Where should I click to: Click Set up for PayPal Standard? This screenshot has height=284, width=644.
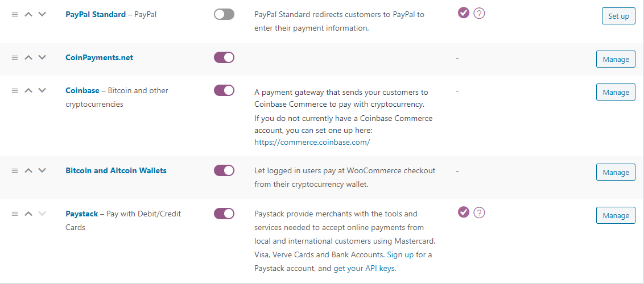(x=618, y=16)
